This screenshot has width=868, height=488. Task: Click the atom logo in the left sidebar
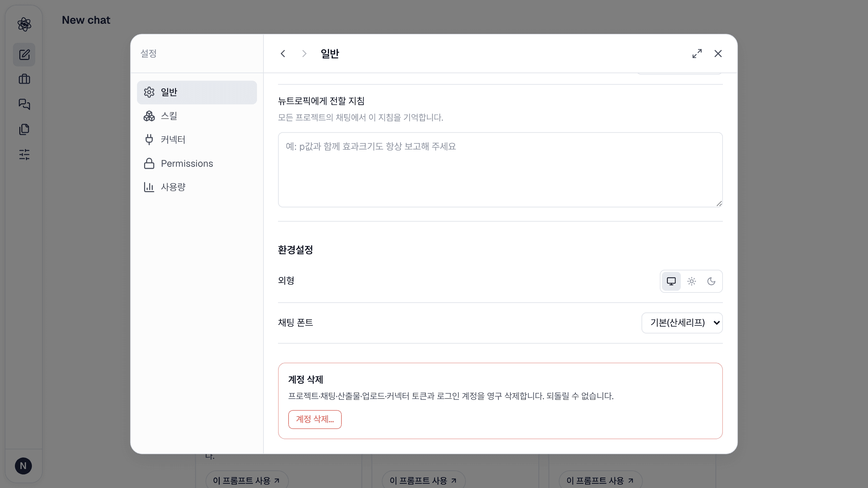tap(24, 24)
